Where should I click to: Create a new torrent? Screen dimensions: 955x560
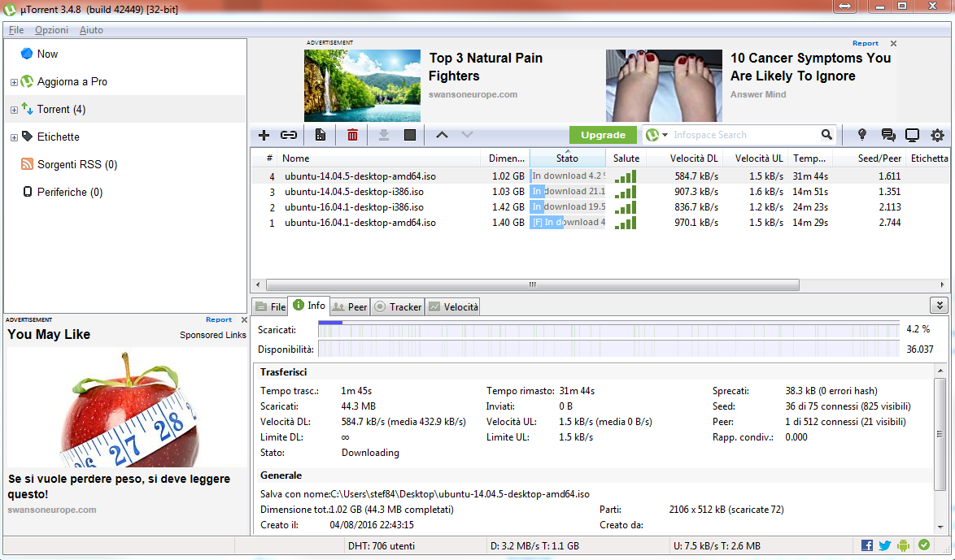coord(321,135)
